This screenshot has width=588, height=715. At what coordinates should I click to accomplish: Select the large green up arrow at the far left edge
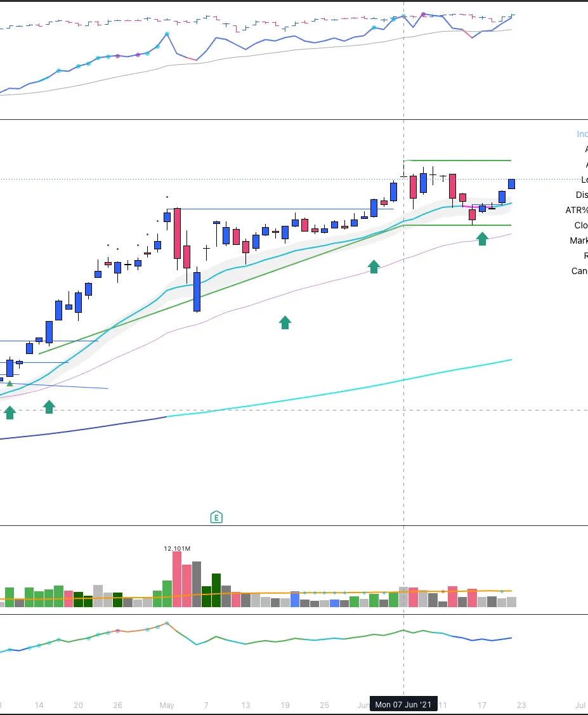[10, 412]
